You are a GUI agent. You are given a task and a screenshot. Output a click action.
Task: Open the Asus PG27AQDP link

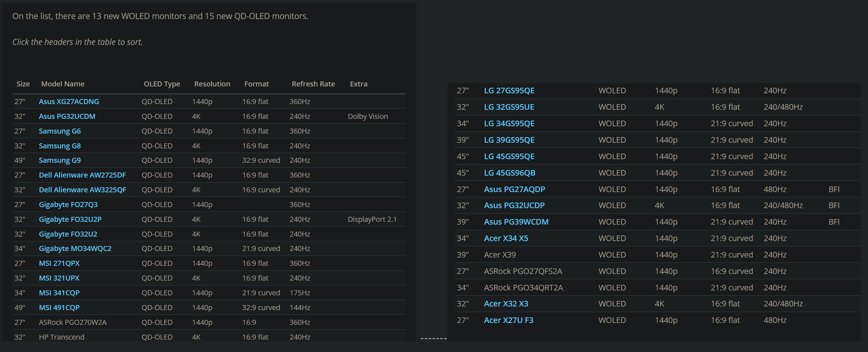[515, 189]
